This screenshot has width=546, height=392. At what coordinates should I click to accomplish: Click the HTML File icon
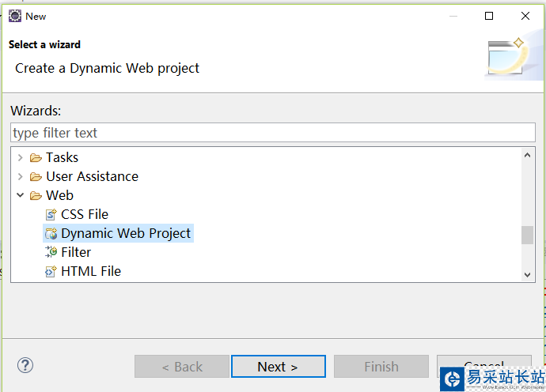(51, 271)
